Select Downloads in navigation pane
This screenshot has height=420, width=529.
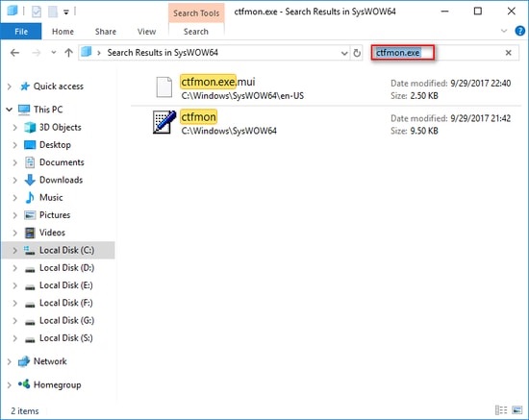pos(61,180)
